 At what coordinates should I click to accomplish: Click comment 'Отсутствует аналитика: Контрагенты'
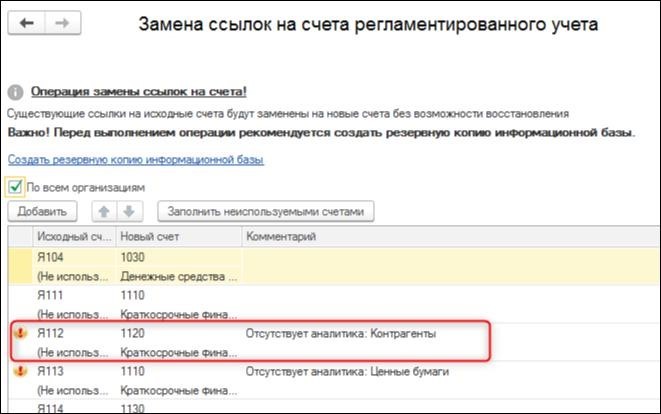[x=341, y=333]
